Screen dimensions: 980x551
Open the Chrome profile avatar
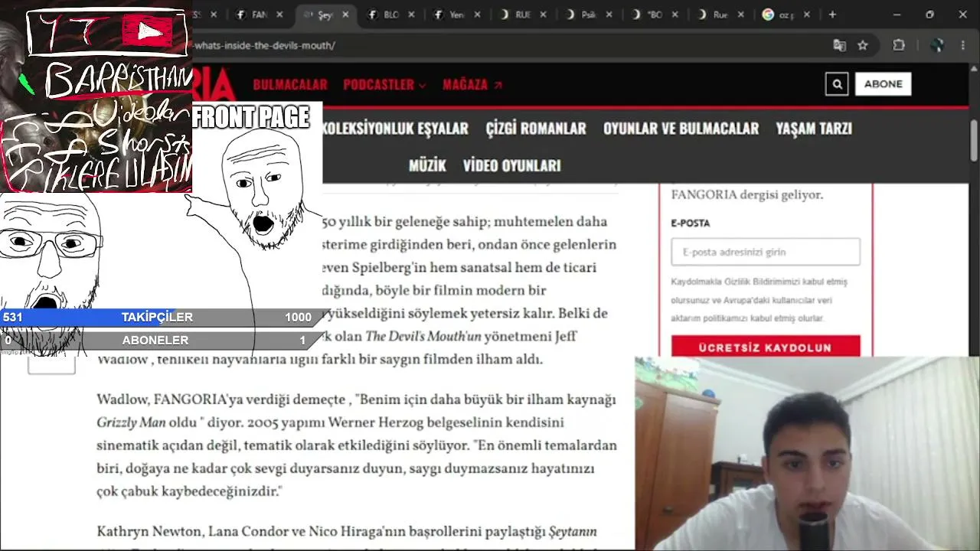pyautogui.click(x=938, y=45)
